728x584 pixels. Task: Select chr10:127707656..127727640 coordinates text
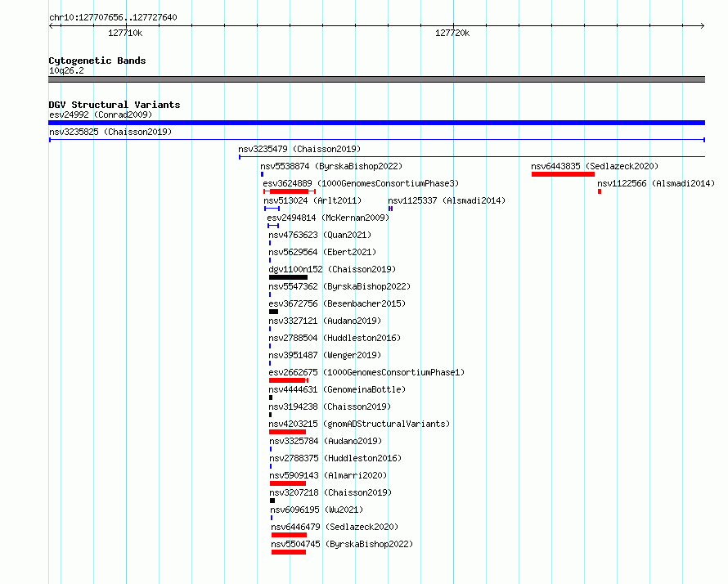point(113,18)
